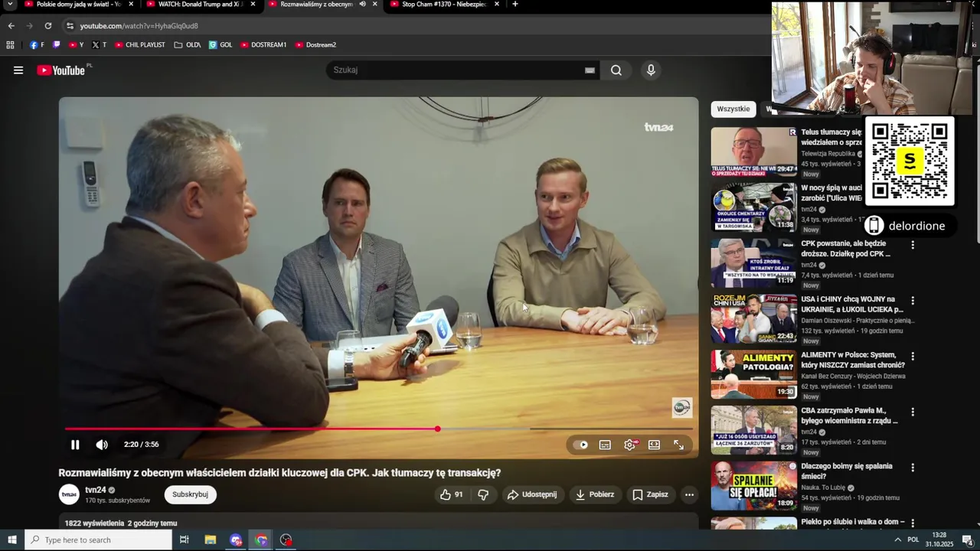The height and width of the screenshot is (551, 980).
Task: Open the CBA zatrzymało Pawła M. title
Action: [849, 416]
